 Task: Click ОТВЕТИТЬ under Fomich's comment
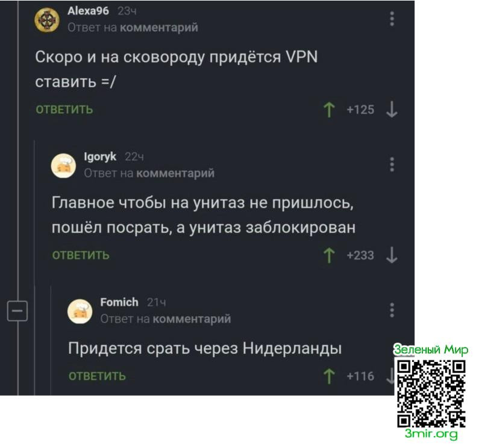97,376
